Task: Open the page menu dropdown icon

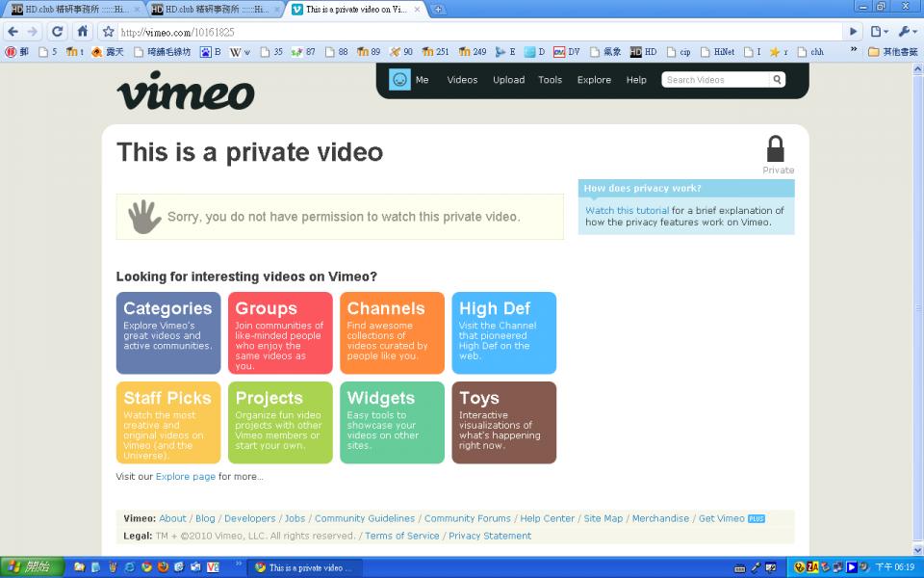Action: click(879, 32)
